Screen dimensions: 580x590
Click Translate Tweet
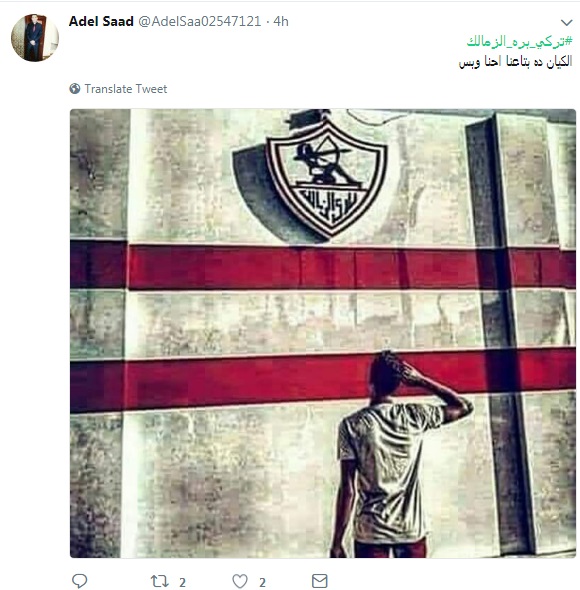[126, 89]
